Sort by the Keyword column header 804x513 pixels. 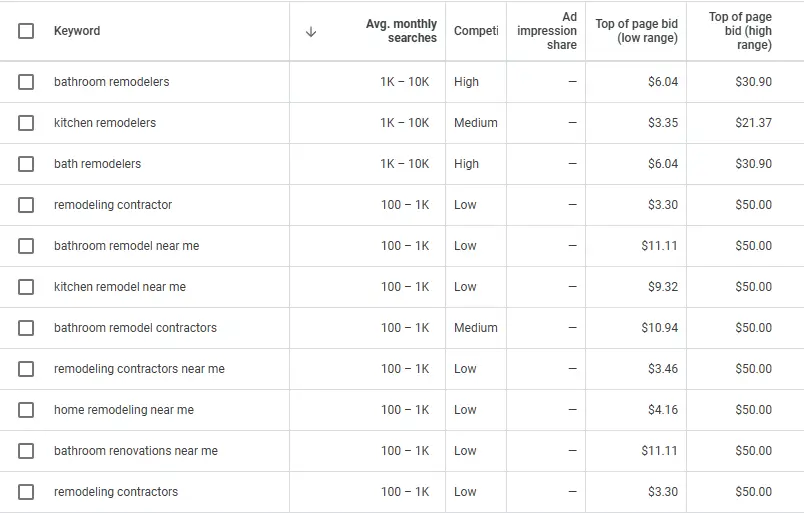[77, 31]
